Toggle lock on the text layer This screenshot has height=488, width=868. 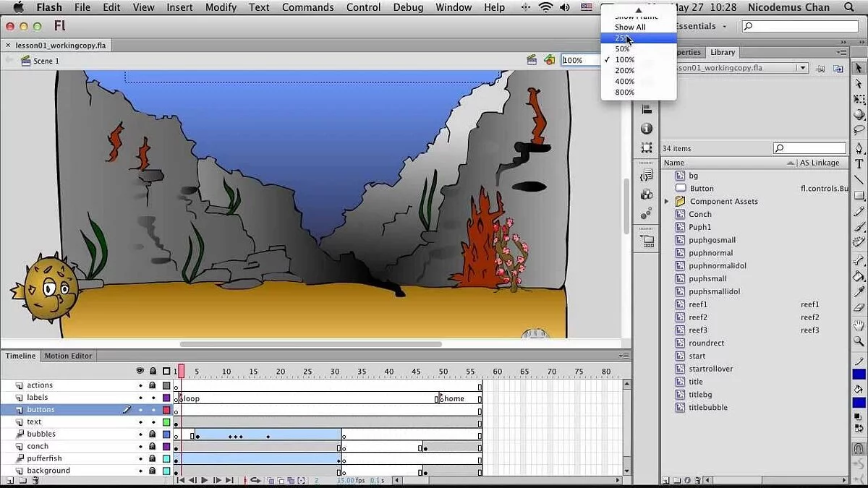(x=153, y=422)
